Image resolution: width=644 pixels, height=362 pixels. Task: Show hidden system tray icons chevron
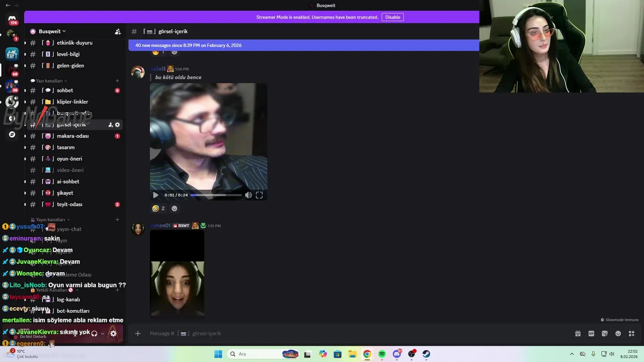point(572,354)
